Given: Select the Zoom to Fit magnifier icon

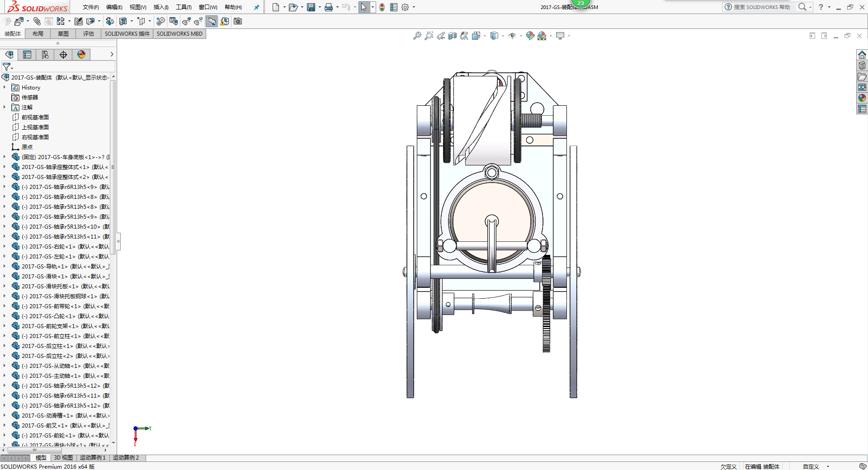Looking at the screenshot, I should coord(417,36).
